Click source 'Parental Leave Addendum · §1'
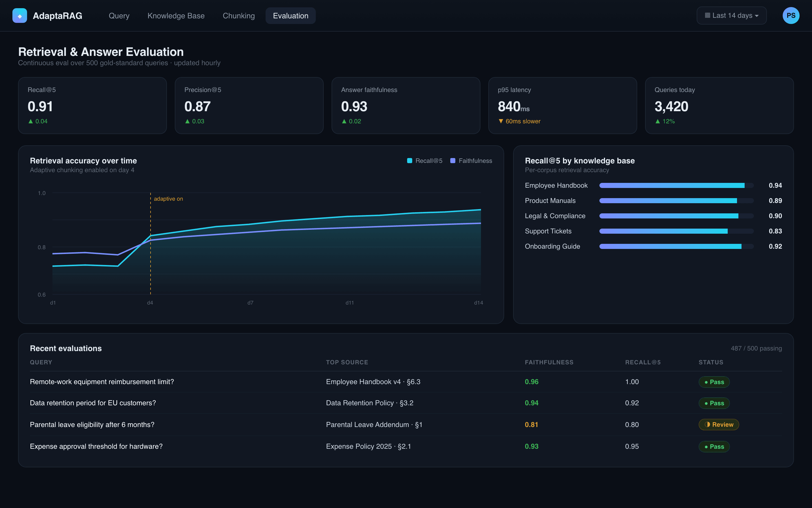Viewport: 812px width, 508px height. (374, 425)
